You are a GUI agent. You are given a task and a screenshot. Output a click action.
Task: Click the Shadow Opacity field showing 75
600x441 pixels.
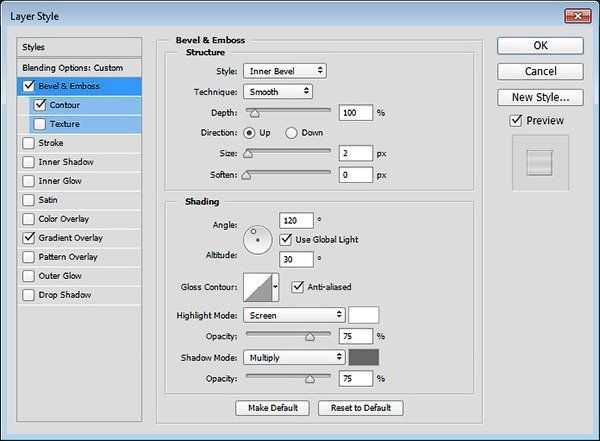point(355,379)
